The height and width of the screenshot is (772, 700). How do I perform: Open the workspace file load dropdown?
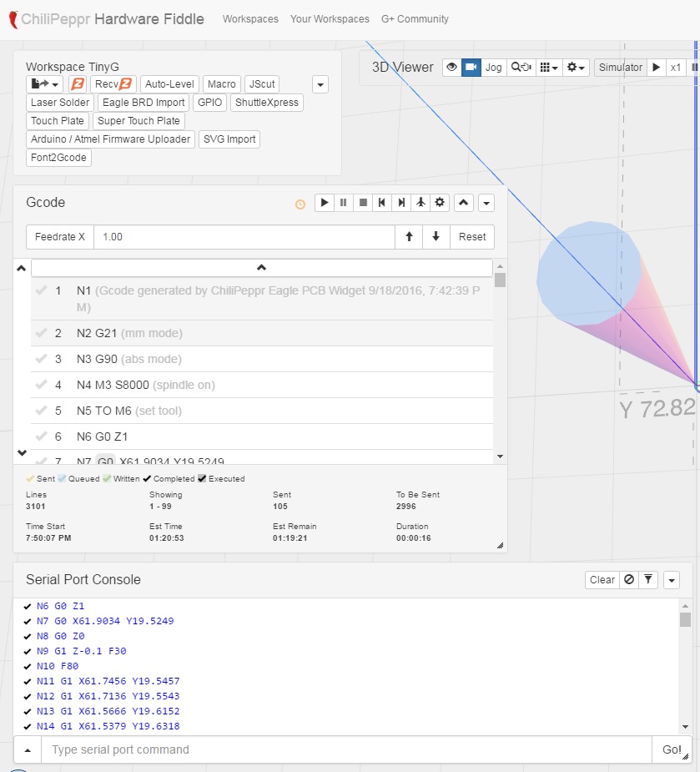coord(45,84)
